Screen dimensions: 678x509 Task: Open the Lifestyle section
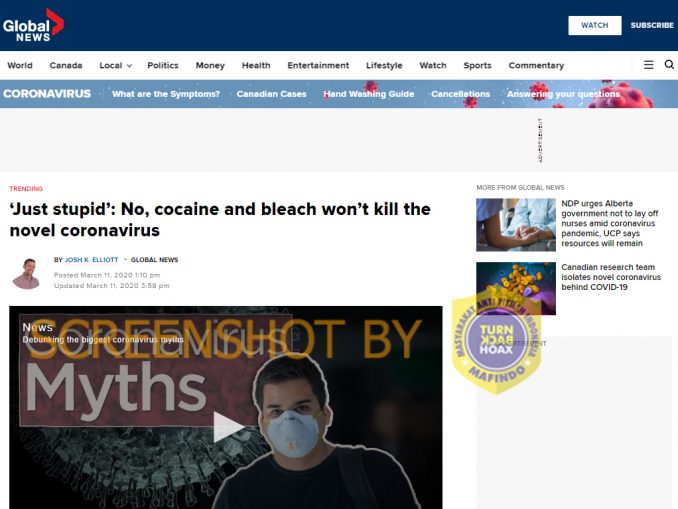[x=384, y=65]
